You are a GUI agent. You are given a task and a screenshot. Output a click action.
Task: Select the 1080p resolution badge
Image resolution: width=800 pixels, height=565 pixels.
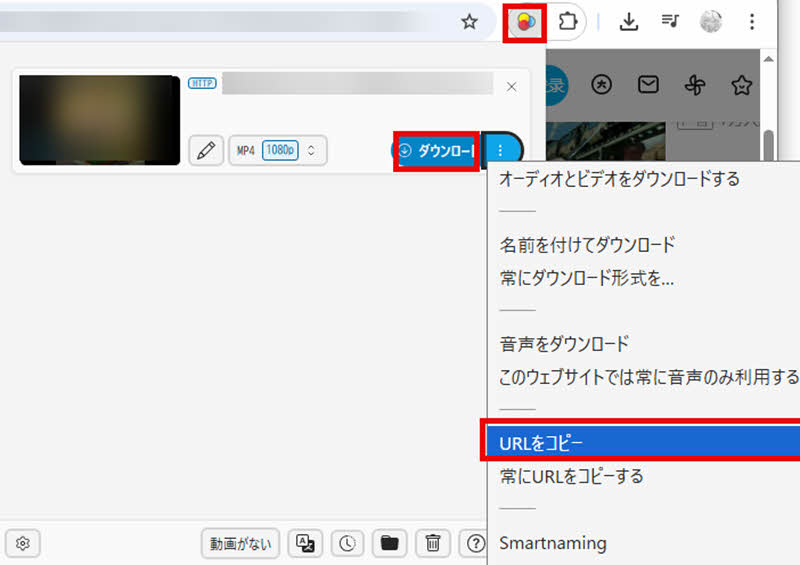click(280, 150)
